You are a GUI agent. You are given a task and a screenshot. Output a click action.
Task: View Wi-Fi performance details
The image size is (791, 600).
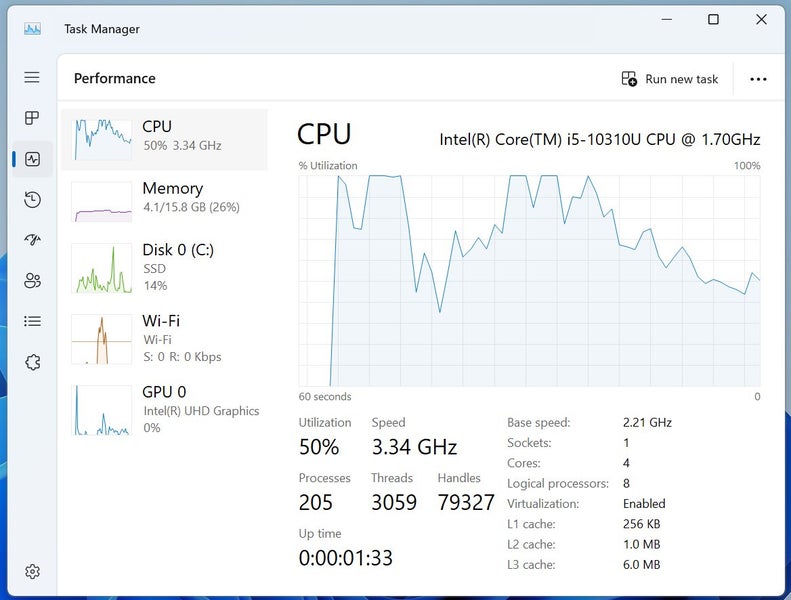[x=165, y=338]
